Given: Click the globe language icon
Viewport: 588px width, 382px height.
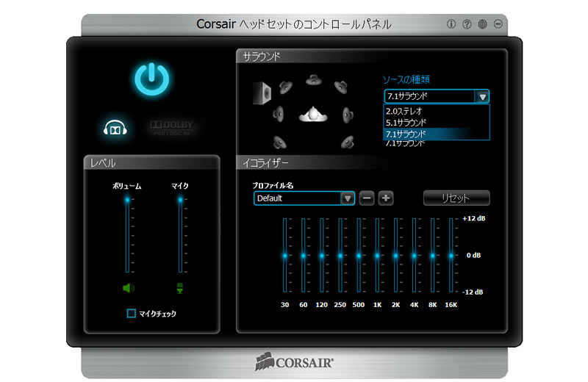Looking at the screenshot, I should pyautogui.click(x=482, y=24).
